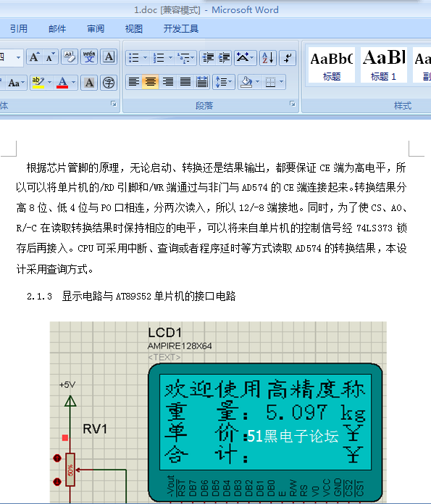Expand the font size dropdown arrow
The height and width of the screenshot is (504, 431).
[x=18, y=57]
